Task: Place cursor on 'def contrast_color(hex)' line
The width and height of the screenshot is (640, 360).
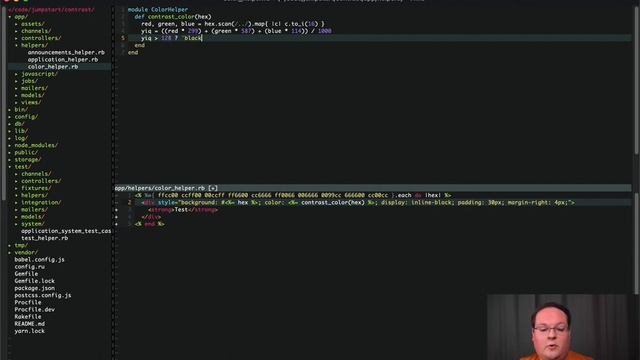Action: point(173,17)
